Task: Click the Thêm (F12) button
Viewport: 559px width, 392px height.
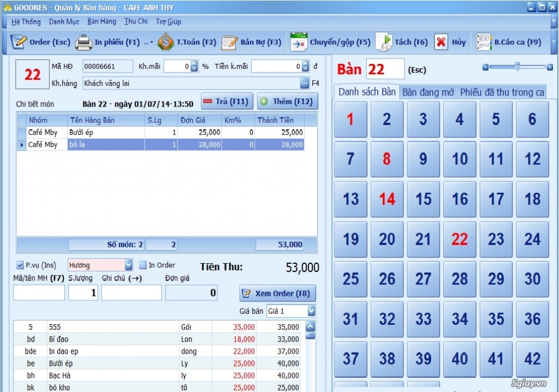Action: tap(287, 102)
